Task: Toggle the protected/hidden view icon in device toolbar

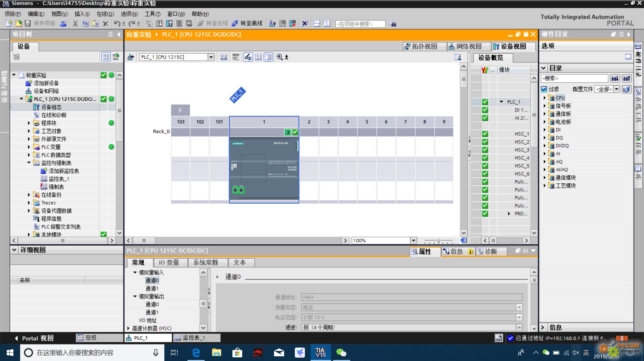Action: pos(248,57)
